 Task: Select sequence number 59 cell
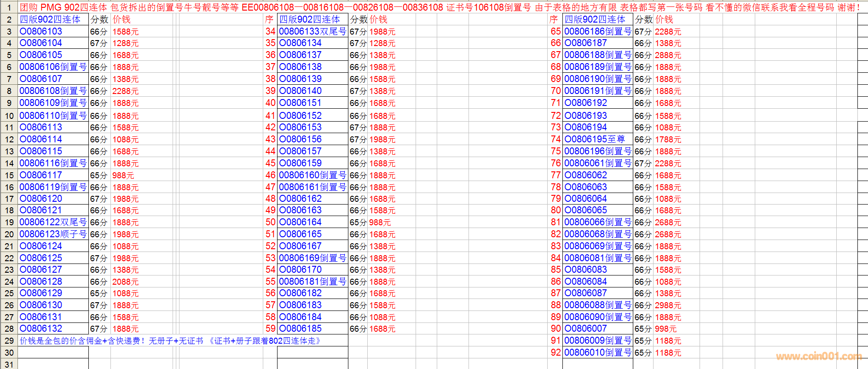(270, 329)
